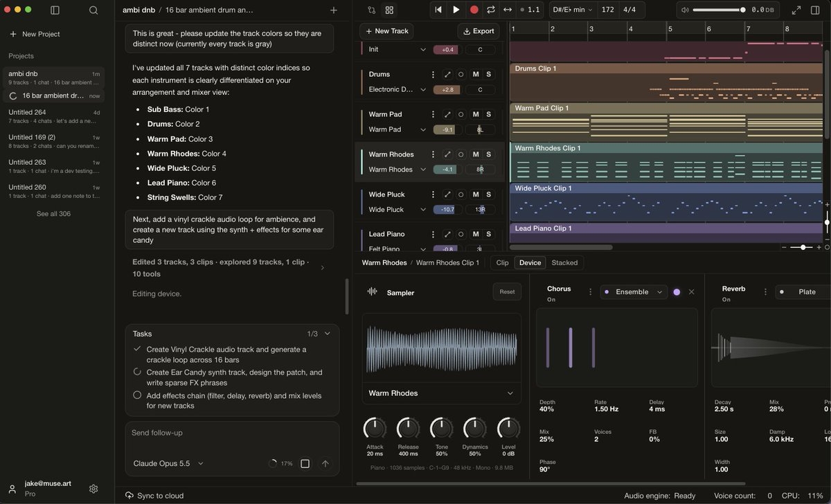Open the Chorus Ensemble preset dropdown
Viewport: 831px width, 504px height.
click(634, 292)
